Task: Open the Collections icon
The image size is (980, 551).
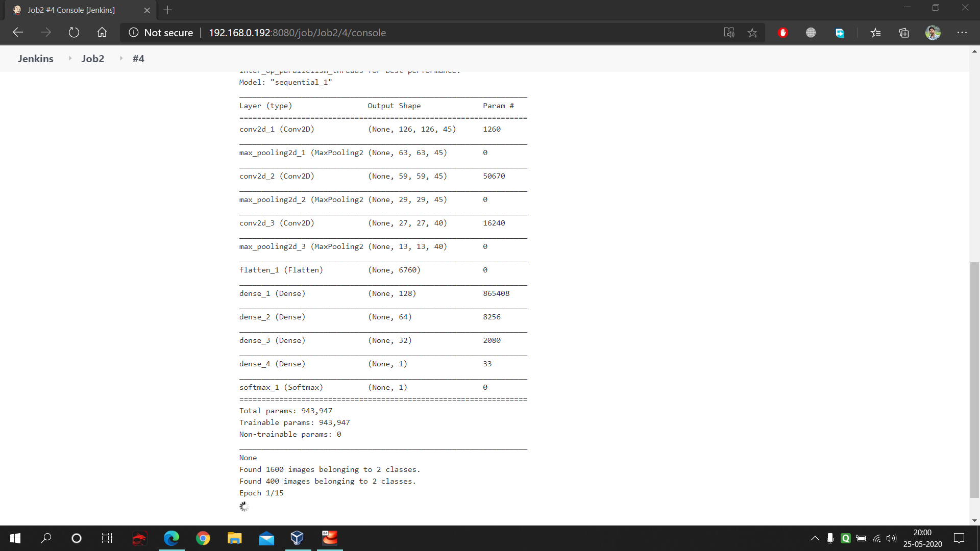Action: tap(904, 33)
